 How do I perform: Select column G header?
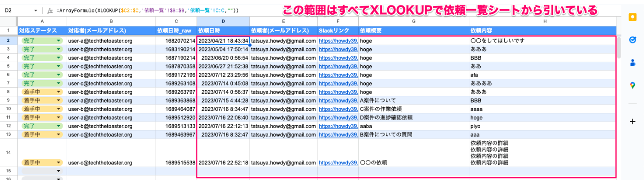(x=414, y=21)
